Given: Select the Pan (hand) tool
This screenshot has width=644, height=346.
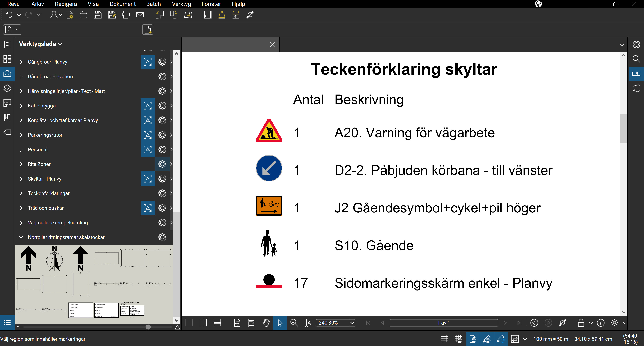Looking at the screenshot, I should 266,323.
